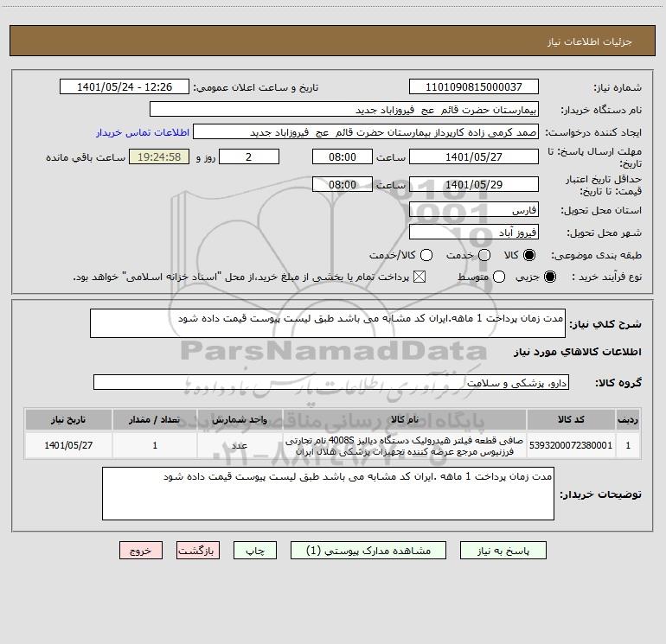Select the متوسط purchase type radio
The image size is (666, 644).
tap(499, 277)
